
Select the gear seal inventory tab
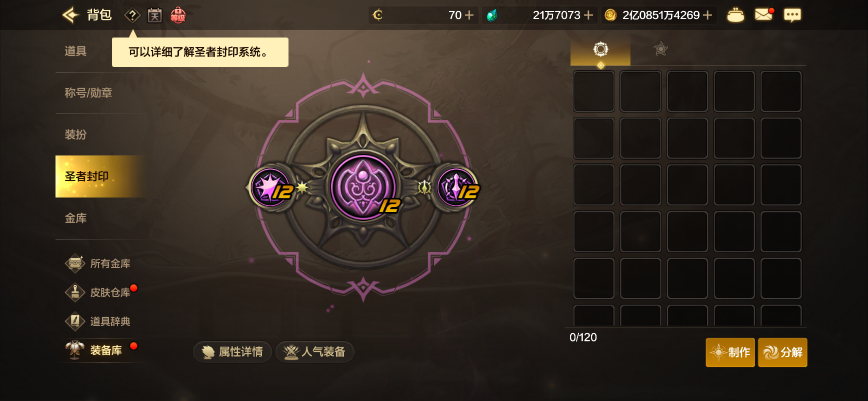click(x=600, y=50)
